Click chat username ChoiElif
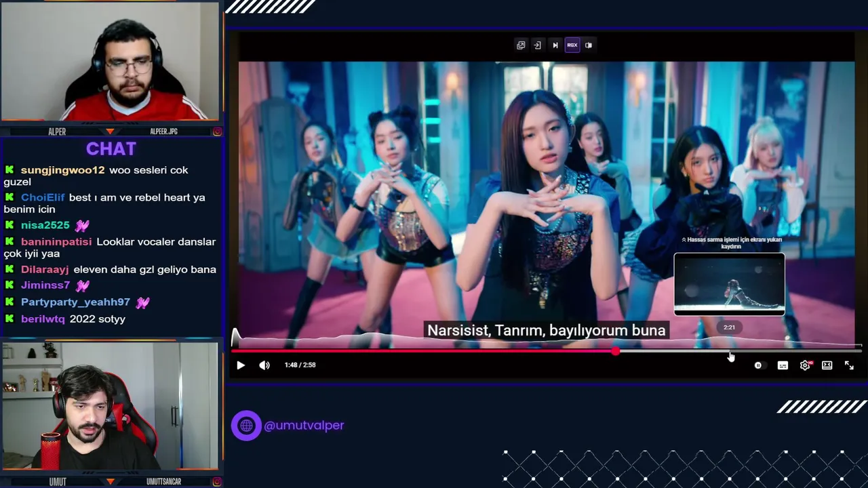This screenshot has width=868, height=488. pyautogui.click(x=43, y=197)
